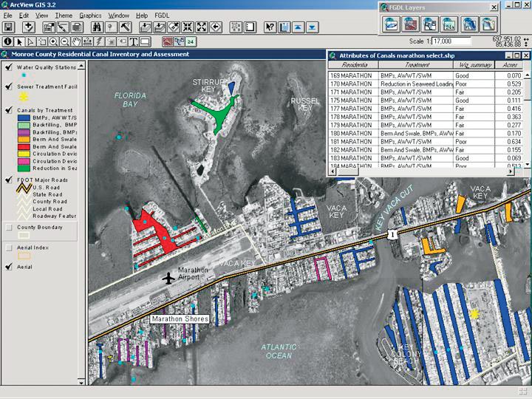Click the U.S. Road legend entry

(46, 187)
